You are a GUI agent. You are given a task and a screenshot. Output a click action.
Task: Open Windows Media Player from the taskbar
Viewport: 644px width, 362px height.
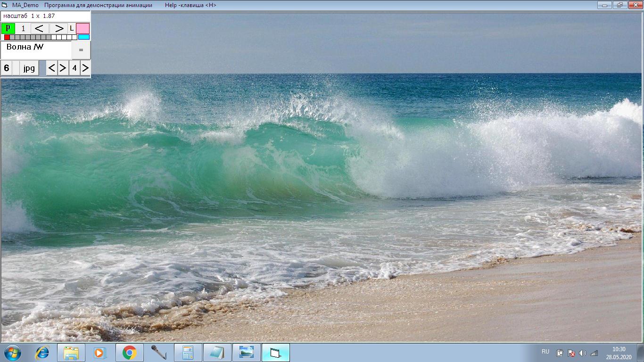point(100,353)
